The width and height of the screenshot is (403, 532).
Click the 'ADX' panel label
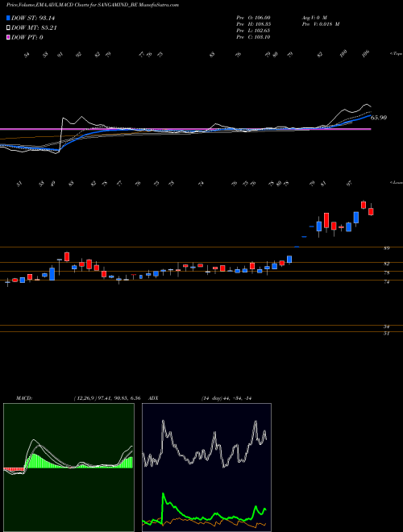(153, 398)
